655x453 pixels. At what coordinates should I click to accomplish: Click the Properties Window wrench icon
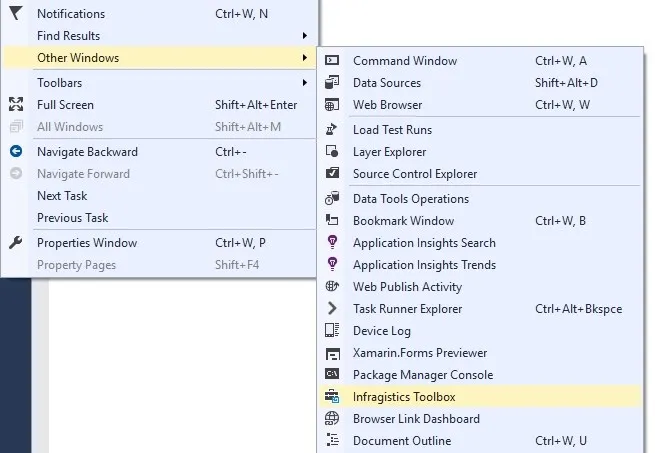pos(15,243)
